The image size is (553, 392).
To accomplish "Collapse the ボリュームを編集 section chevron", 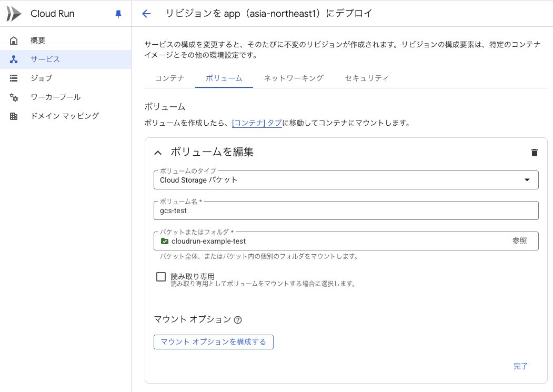I will pos(158,153).
